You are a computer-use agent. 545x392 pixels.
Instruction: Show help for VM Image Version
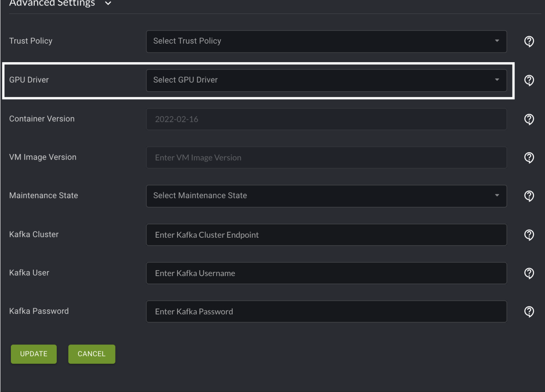pyautogui.click(x=529, y=157)
